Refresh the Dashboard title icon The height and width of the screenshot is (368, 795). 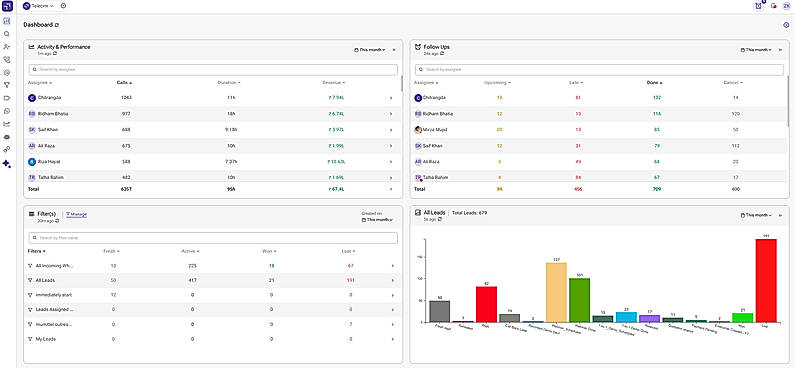[57, 25]
